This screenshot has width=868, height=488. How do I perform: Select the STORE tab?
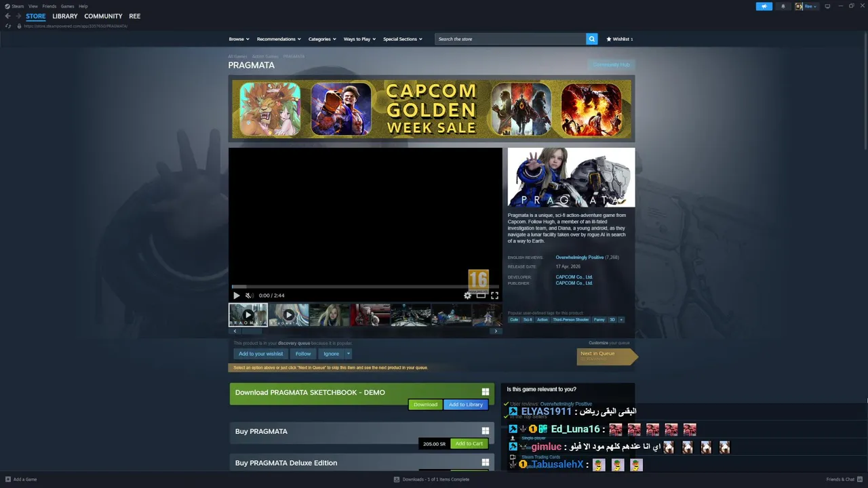36,16
